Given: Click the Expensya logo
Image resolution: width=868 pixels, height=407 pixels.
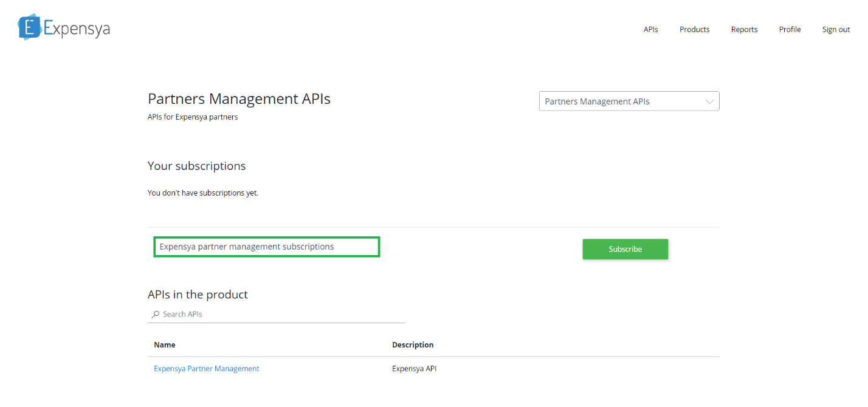Looking at the screenshot, I should (64, 27).
